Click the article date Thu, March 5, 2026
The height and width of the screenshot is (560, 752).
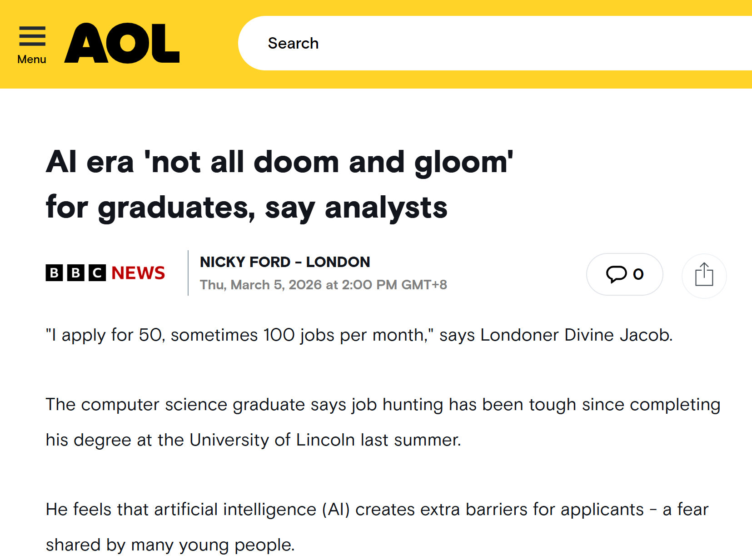(261, 285)
